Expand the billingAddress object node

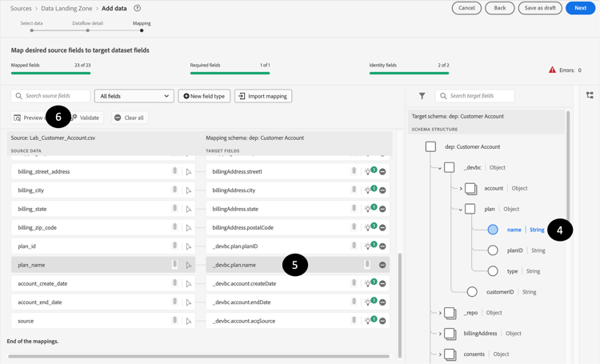[x=440, y=334]
